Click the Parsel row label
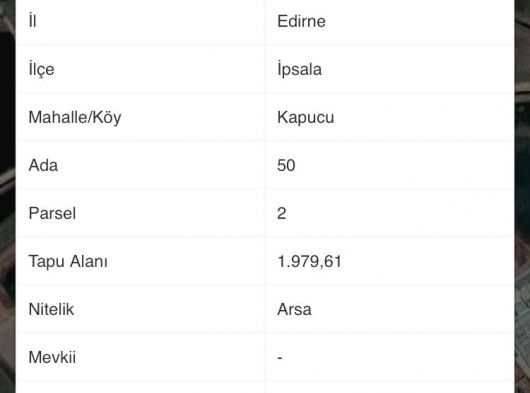 52,213
